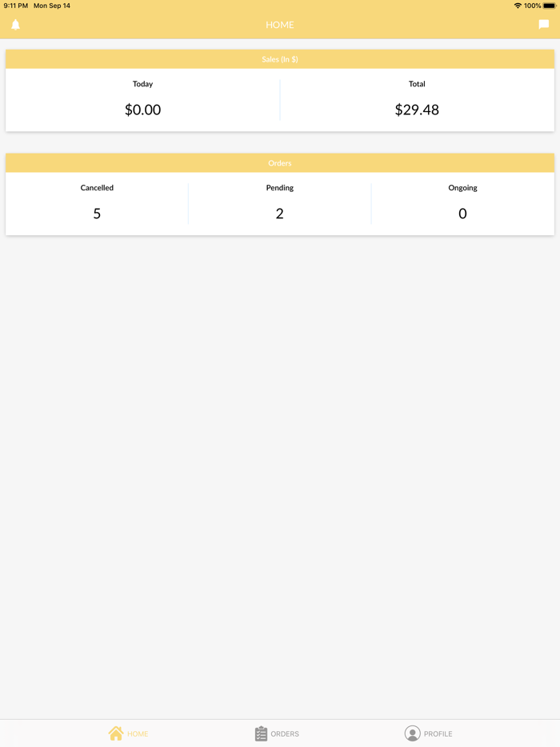Click the Mon Sep 14 date

pyautogui.click(x=52, y=6)
